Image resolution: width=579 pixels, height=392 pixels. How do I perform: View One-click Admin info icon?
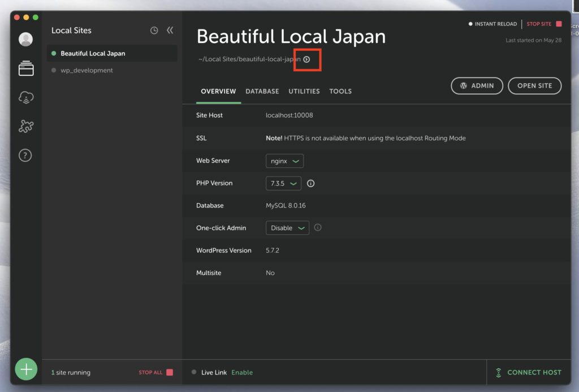coord(318,227)
